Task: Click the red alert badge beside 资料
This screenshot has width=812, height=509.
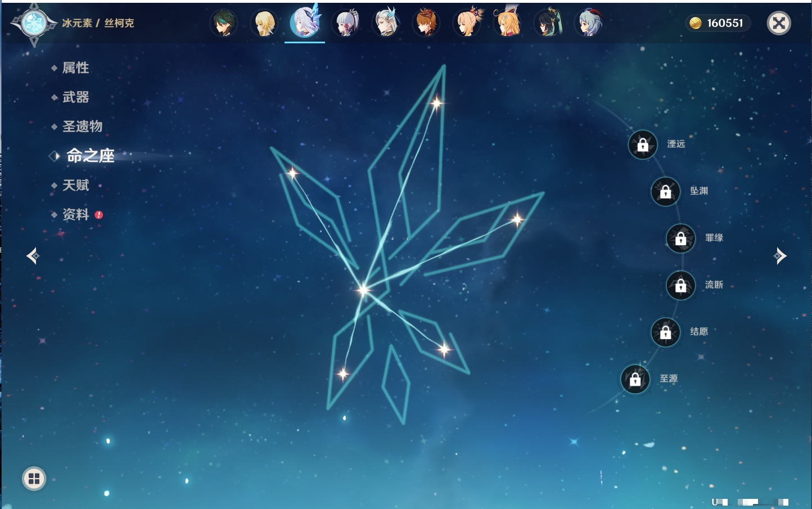Action: coord(99,215)
